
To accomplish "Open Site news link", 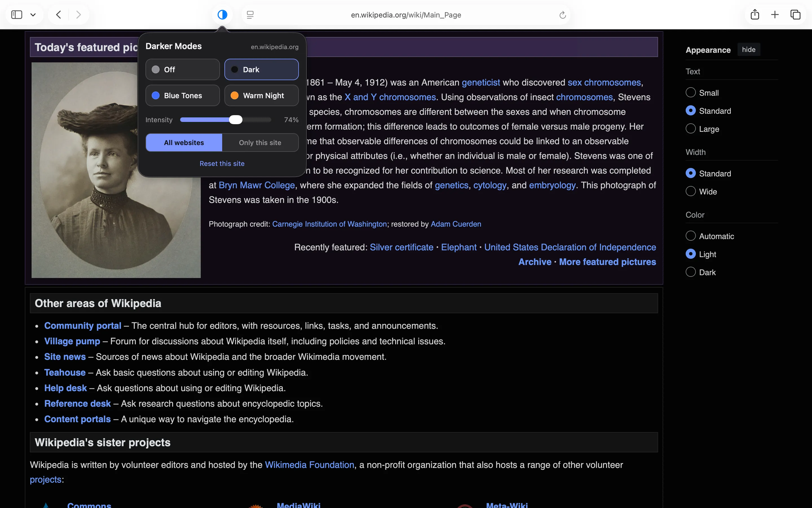I will tap(65, 357).
